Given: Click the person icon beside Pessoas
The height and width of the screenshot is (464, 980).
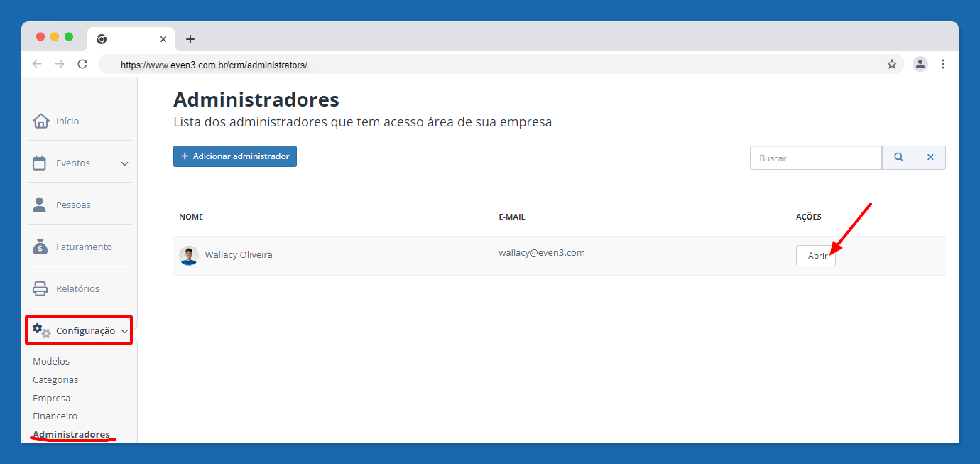Looking at the screenshot, I should click(40, 205).
